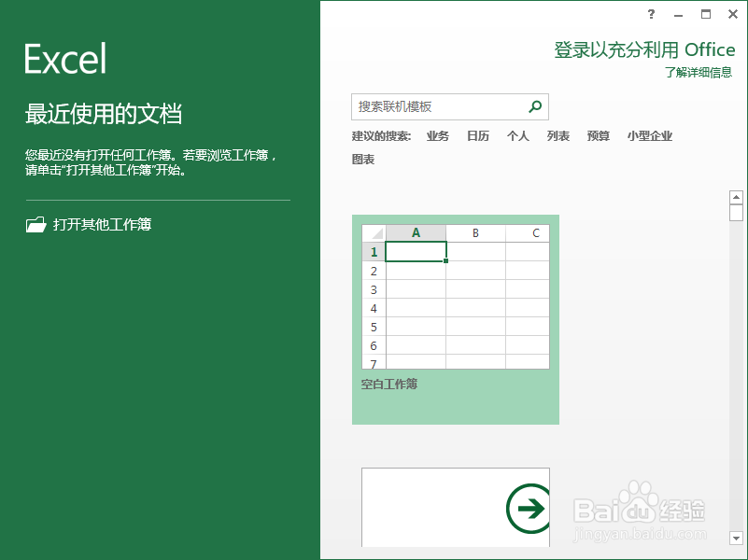Click row number 3 in the template preview
The width and height of the screenshot is (748, 560).
(x=373, y=289)
